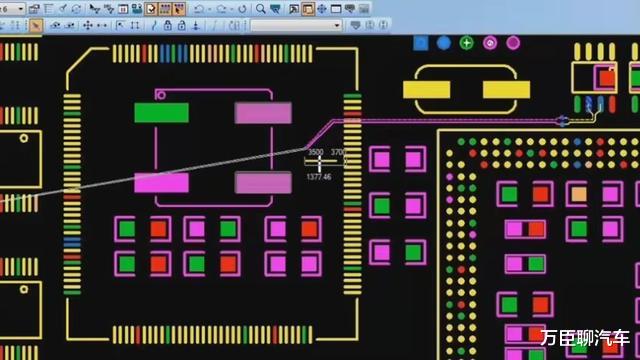
Task: Toggle the highlighted orange window icon
Action: (308, 9)
